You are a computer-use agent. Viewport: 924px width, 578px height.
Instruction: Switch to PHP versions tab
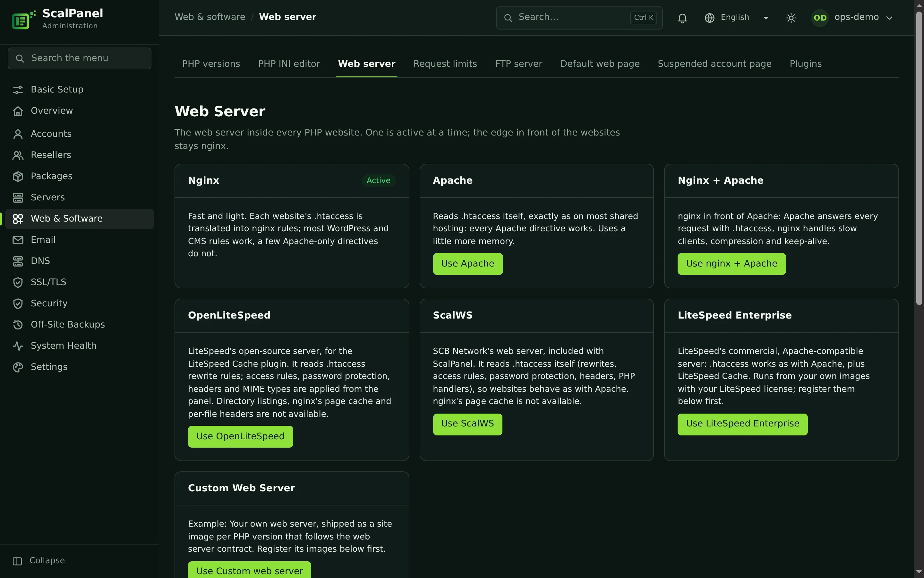pyautogui.click(x=211, y=64)
